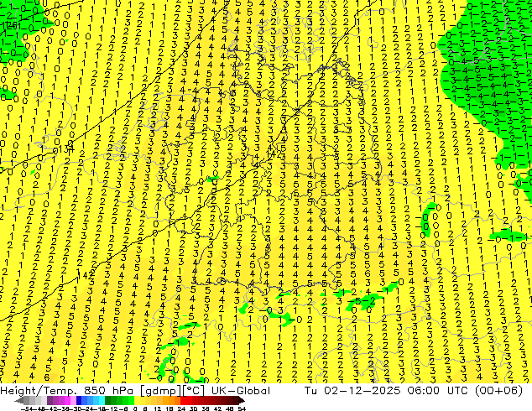Click the grey left arrow of the color scale
The image size is (532, 411).
18,401
